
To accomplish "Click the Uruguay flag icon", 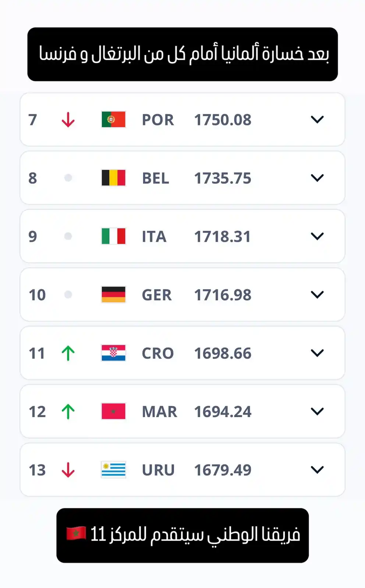I will (113, 470).
